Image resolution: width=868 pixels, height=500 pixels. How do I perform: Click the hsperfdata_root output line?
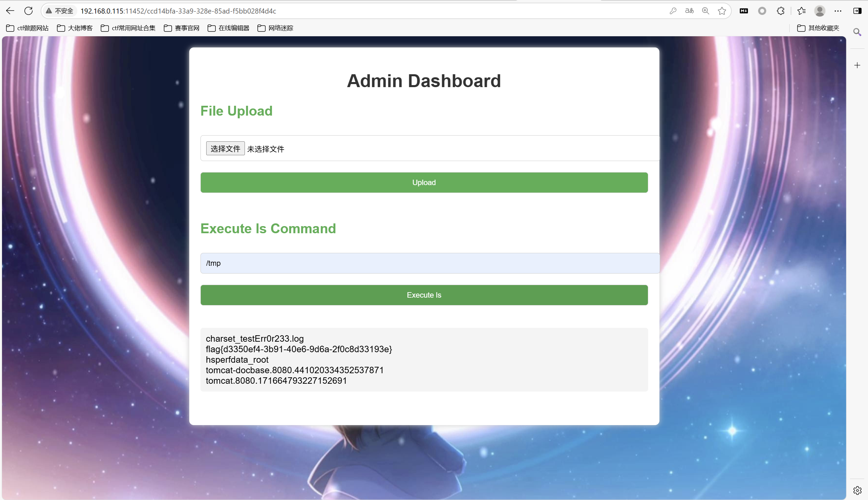click(237, 360)
